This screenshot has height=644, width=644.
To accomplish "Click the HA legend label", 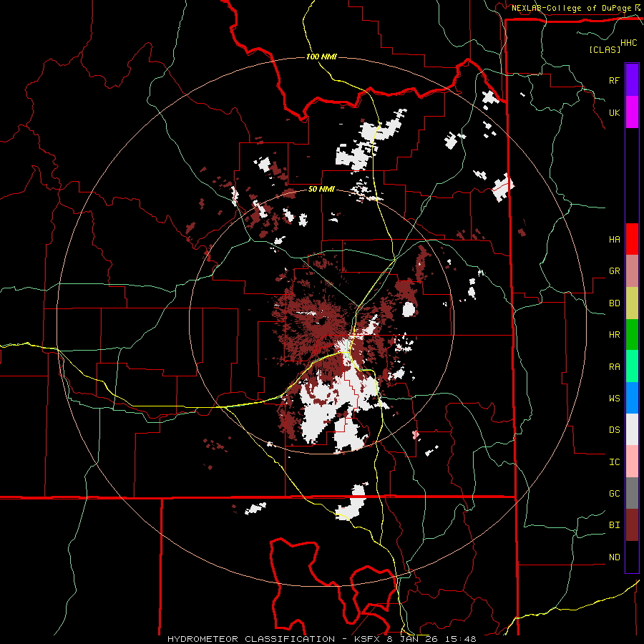I will pos(614,239).
